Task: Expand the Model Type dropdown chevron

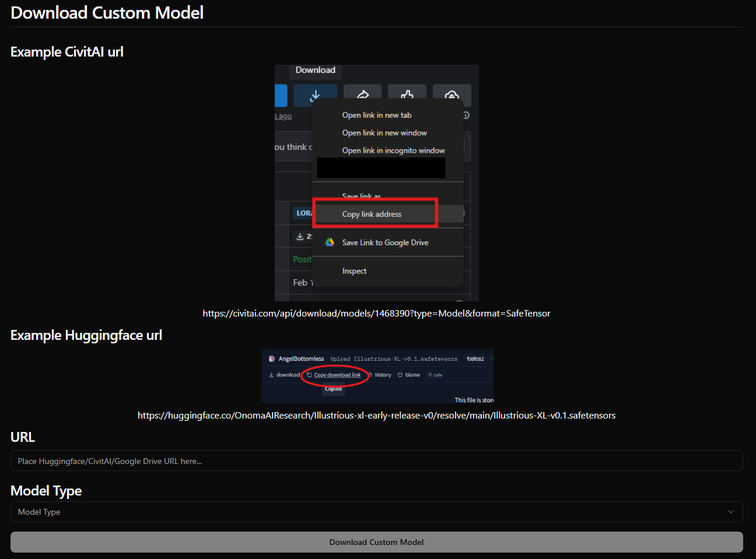Action: click(x=730, y=512)
